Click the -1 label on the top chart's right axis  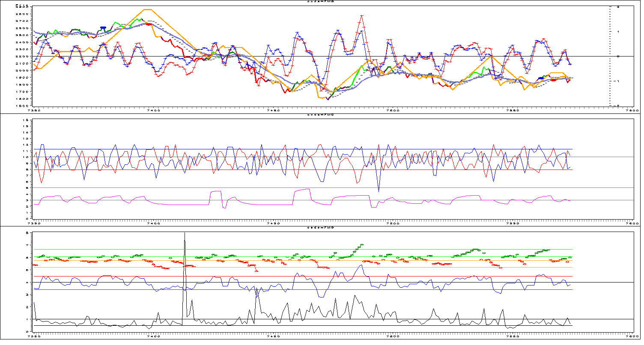coord(616,81)
